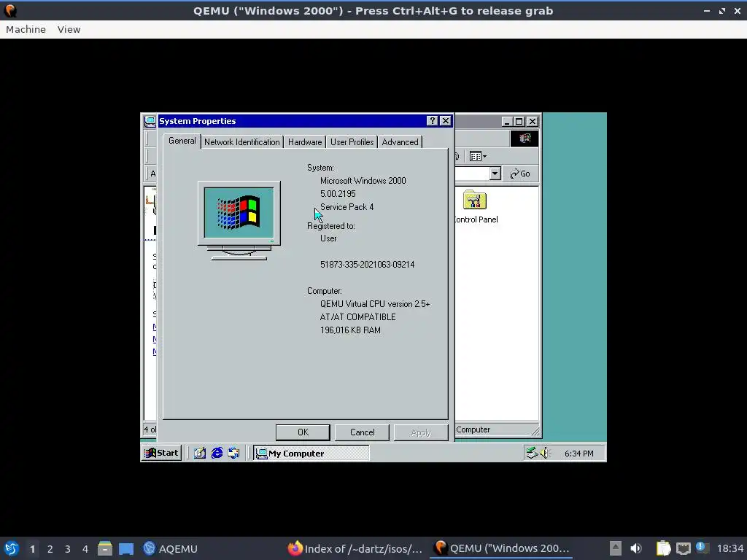
Task: Click the QEMU window title bar icon
Action: [x=10, y=10]
